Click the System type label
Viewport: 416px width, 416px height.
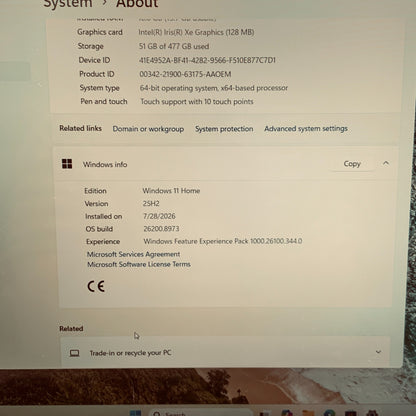pos(99,88)
